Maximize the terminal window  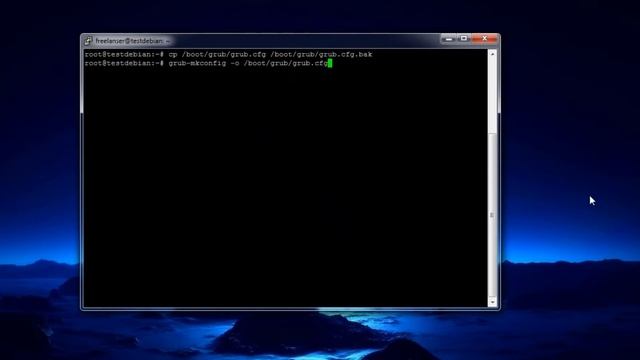coord(464,39)
